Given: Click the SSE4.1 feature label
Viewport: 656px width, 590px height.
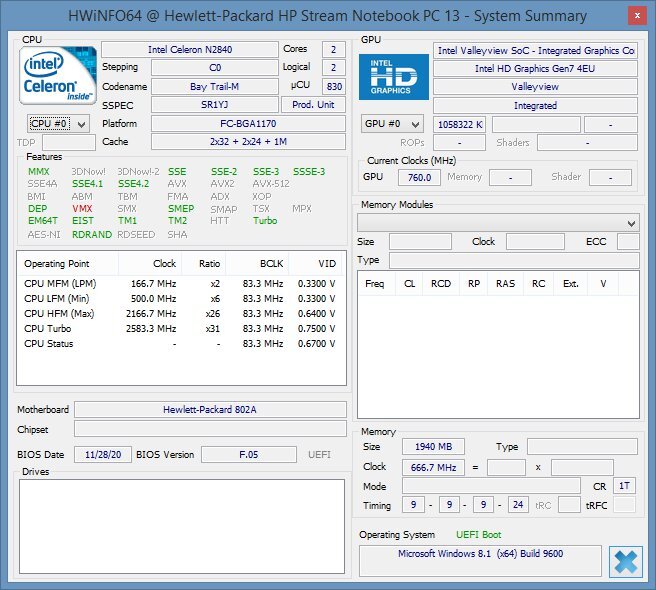Looking at the screenshot, I should (87, 184).
